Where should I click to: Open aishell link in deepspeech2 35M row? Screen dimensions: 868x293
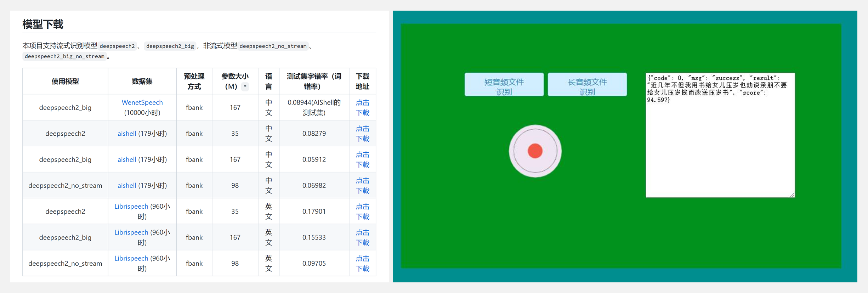(x=127, y=134)
